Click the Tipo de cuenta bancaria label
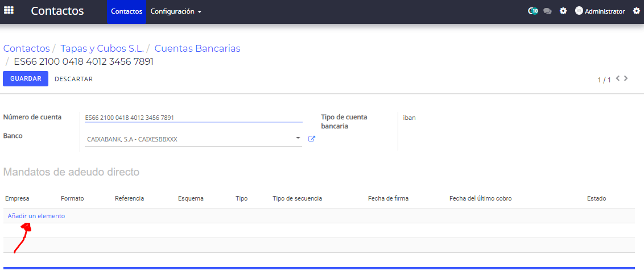Screen dimensions: 644x275 [344, 122]
